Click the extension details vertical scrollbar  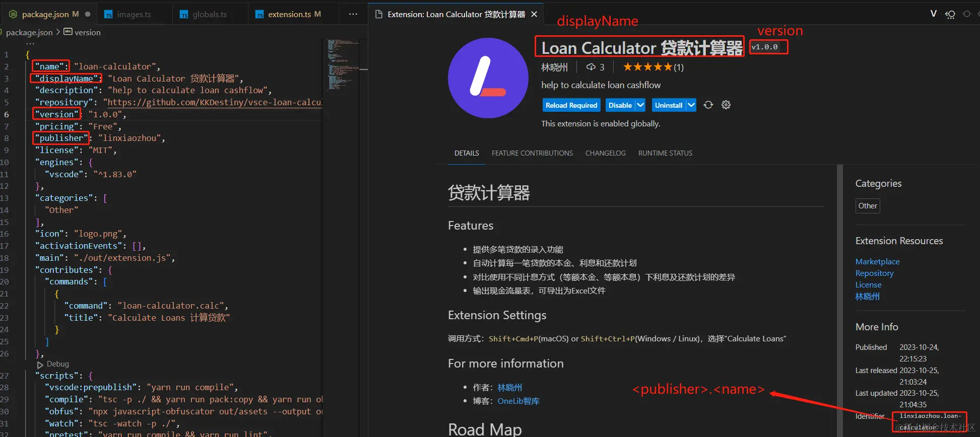click(x=839, y=301)
